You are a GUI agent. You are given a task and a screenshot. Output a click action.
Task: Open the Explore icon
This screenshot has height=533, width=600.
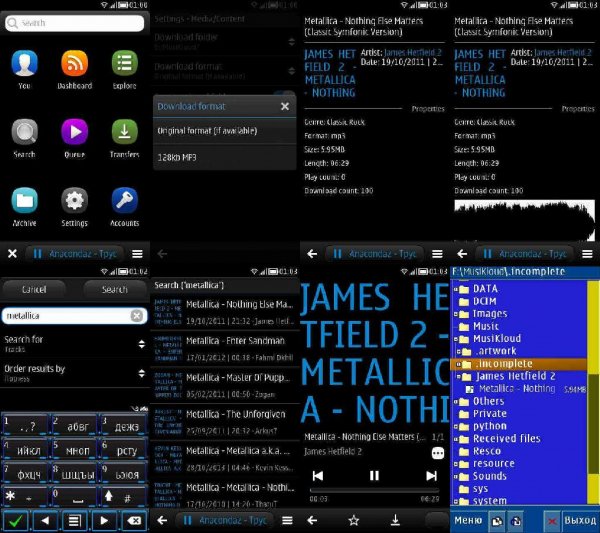pos(124,63)
